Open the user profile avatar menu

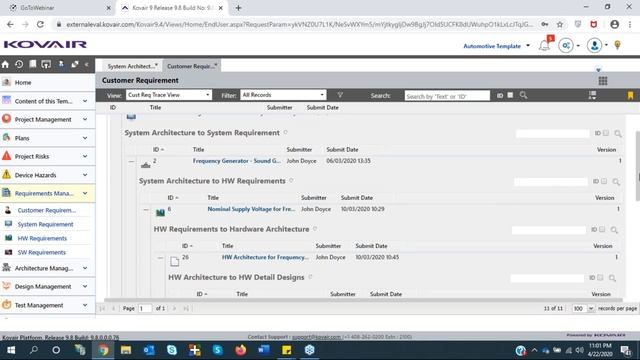[594, 45]
